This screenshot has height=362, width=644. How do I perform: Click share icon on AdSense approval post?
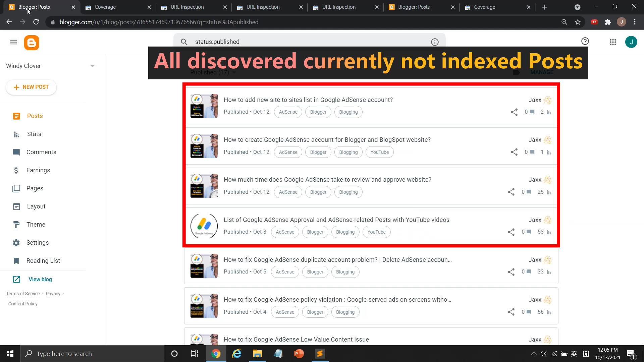point(511,232)
